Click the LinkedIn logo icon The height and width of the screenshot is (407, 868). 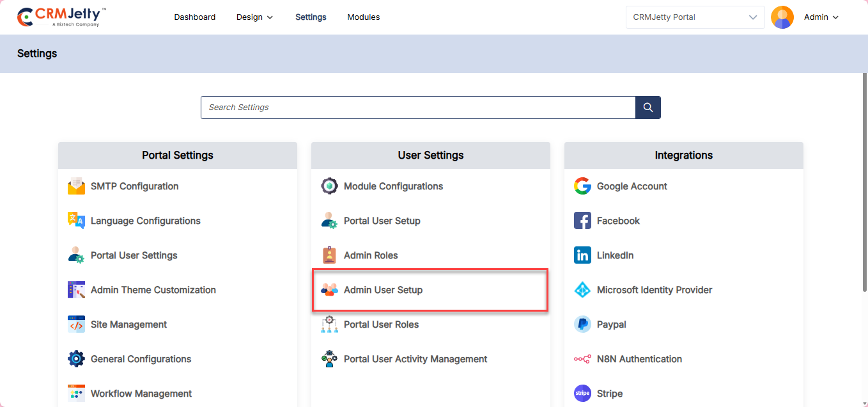coord(582,255)
